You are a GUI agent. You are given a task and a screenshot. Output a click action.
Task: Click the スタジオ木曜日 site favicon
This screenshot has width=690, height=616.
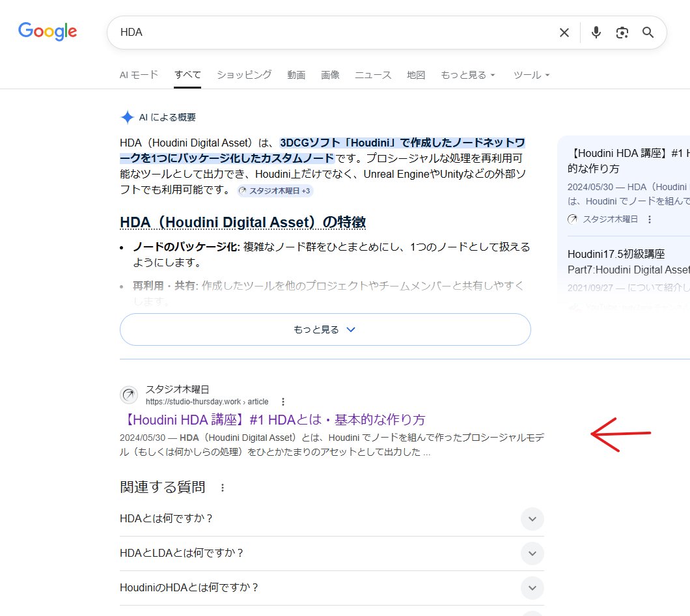point(129,395)
